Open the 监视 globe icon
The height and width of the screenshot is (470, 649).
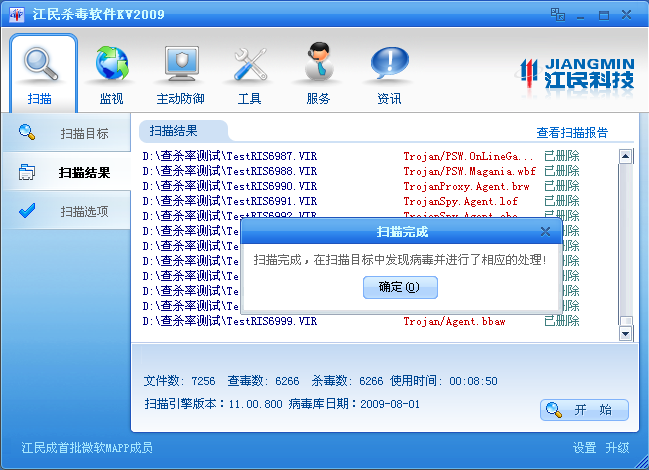tap(112, 63)
